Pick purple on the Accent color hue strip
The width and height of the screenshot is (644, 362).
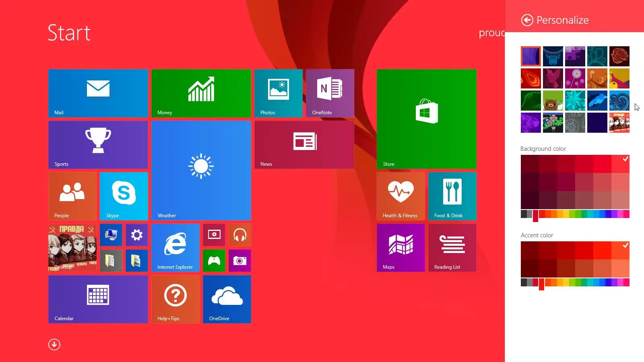point(614,282)
